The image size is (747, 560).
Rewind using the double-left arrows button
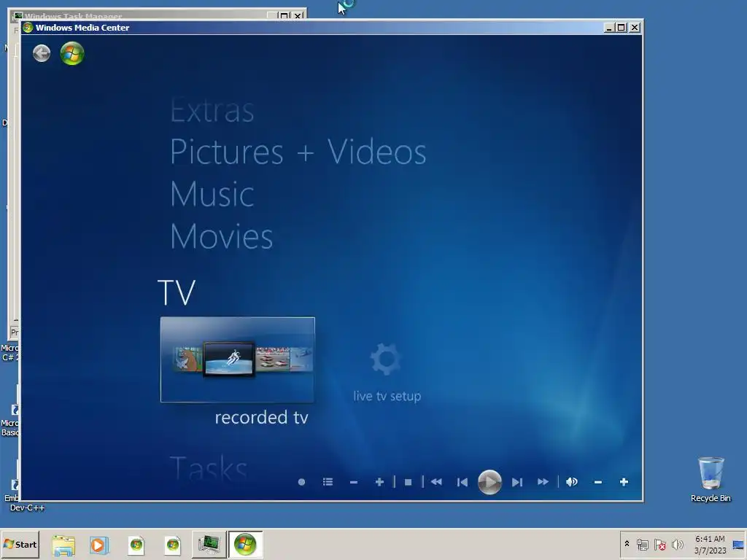[436, 482]
